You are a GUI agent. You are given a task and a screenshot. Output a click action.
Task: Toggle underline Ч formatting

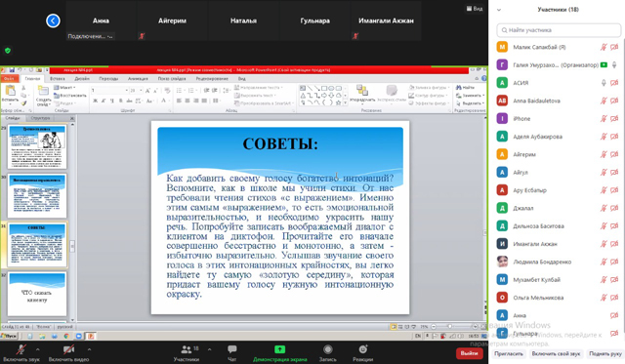click(111, 101)
